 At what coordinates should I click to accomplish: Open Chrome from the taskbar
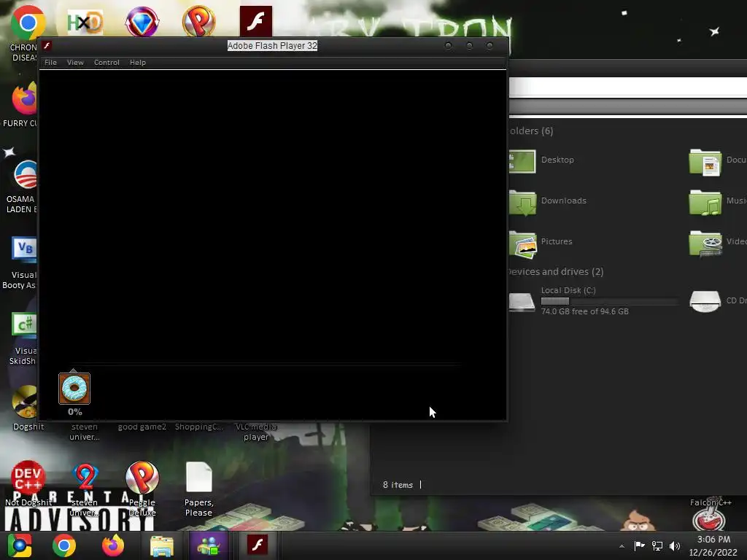(64, 545)
